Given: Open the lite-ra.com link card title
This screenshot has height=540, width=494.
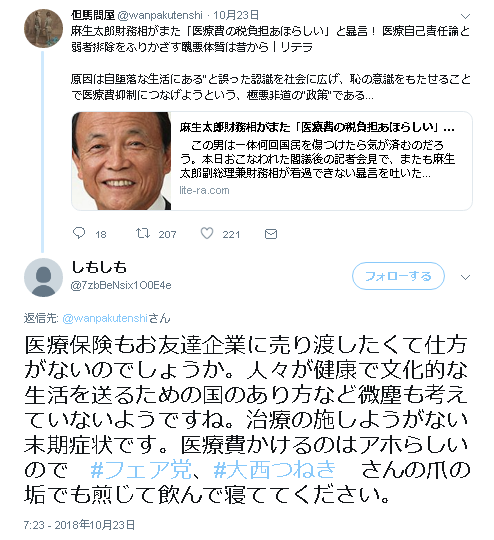Looking at the screenshot, I should click(x=317, y=128).
